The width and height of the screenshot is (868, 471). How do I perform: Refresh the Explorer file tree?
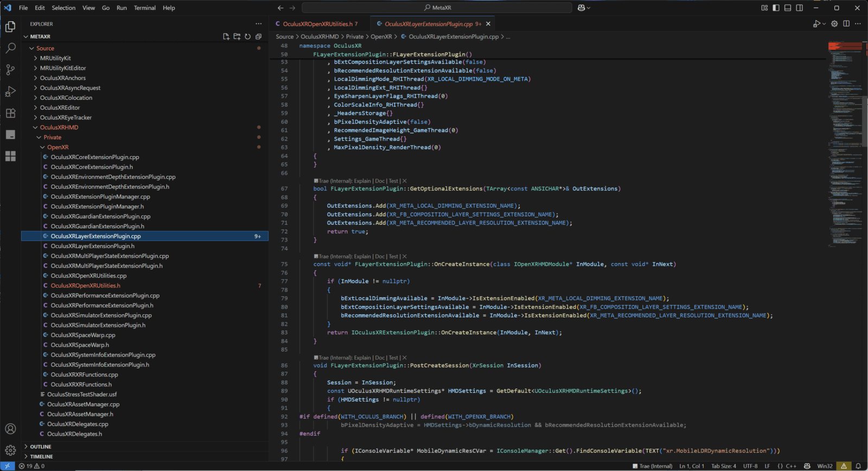pyautogui.click(x=247, y=36)
